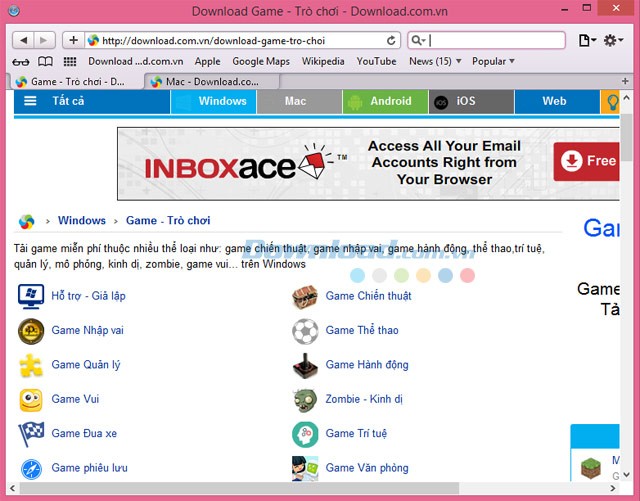Open the Game - Trò chơi breadcrumb link
The width and height of the screenshot is (640, 501).
click(x=168, y=220)
